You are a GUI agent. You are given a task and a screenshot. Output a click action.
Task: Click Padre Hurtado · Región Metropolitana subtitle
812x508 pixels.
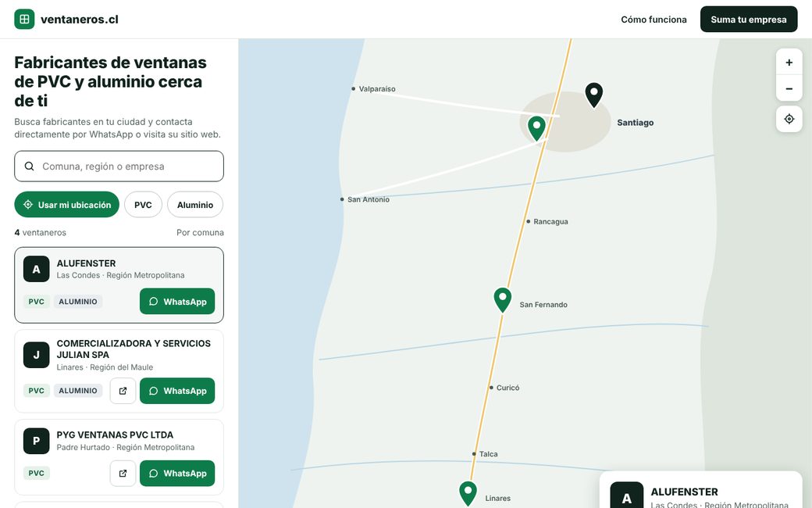tap(126, 447)
